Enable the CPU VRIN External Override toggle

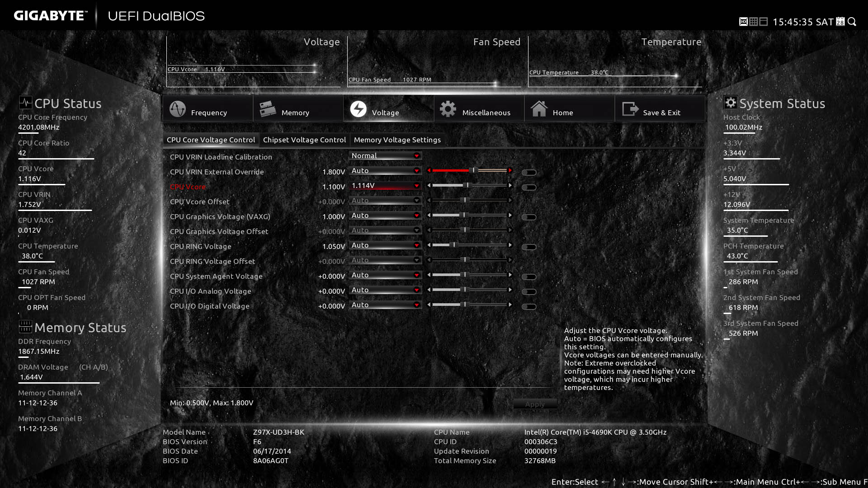click(529, 172)
